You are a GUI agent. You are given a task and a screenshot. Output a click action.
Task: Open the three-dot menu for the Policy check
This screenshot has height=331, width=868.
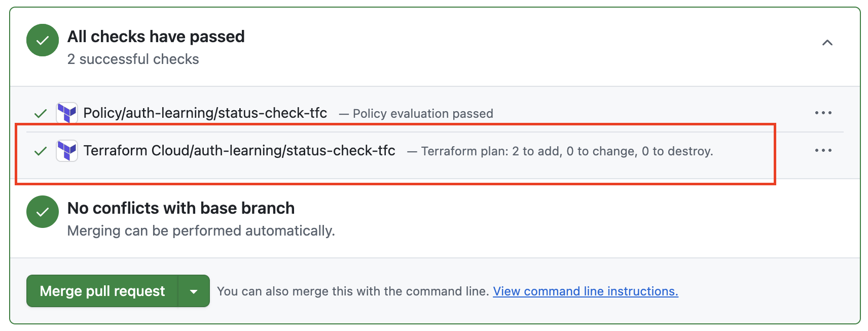823,113
